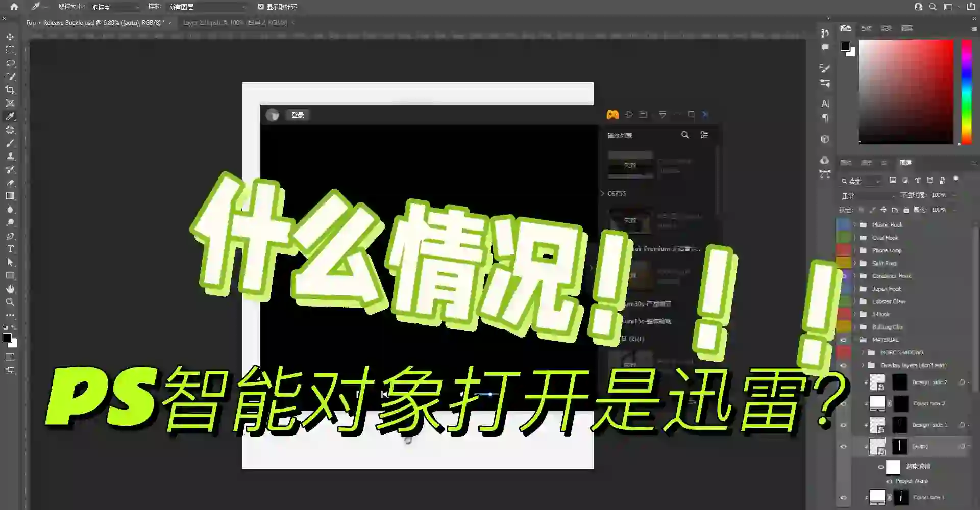Toggle visibility of the 智能滤镜 smart filters
Image resolution: width=980 pixels, height=510 pixels.
coord(881,467)
